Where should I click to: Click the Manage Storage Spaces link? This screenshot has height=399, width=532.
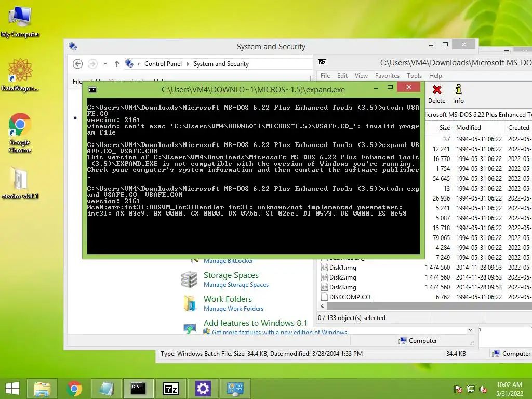click(236, 285)
